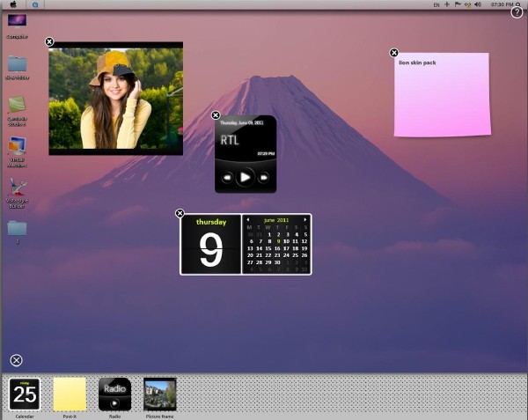Add the Post-it widget from the widget bar

point(70,394)
